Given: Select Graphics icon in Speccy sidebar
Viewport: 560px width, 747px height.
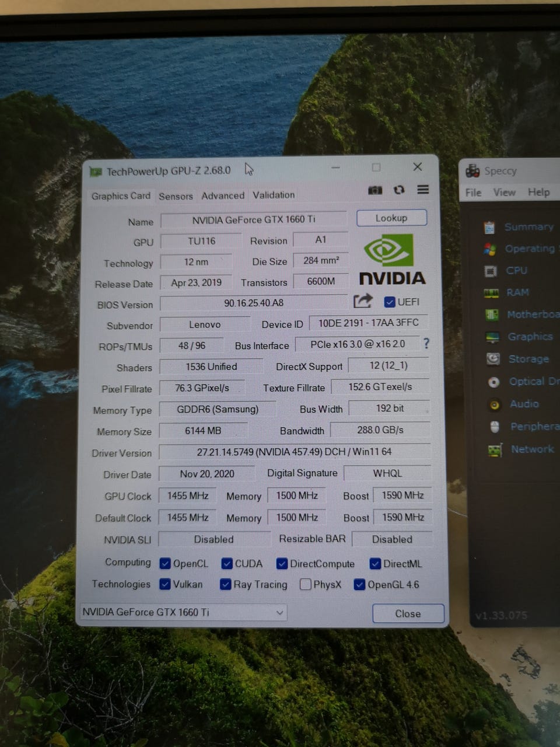Looking at the screenshot, I should point(493,337).
